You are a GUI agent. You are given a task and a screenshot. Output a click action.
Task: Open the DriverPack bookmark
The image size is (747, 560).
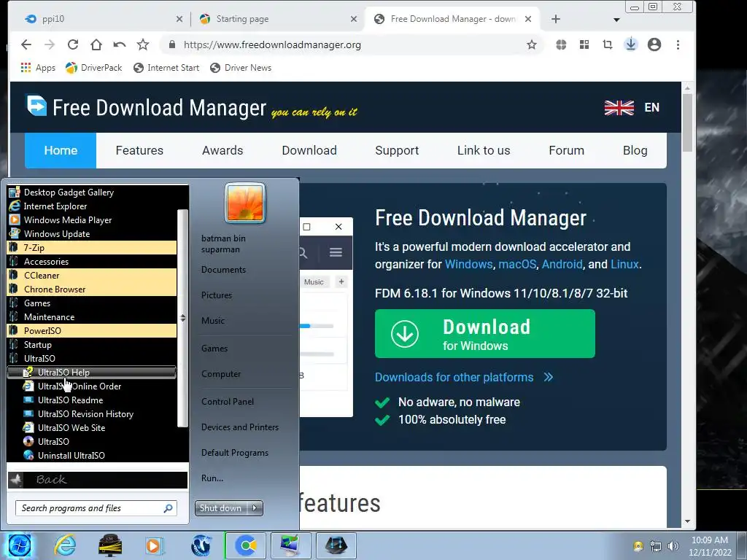94,68
